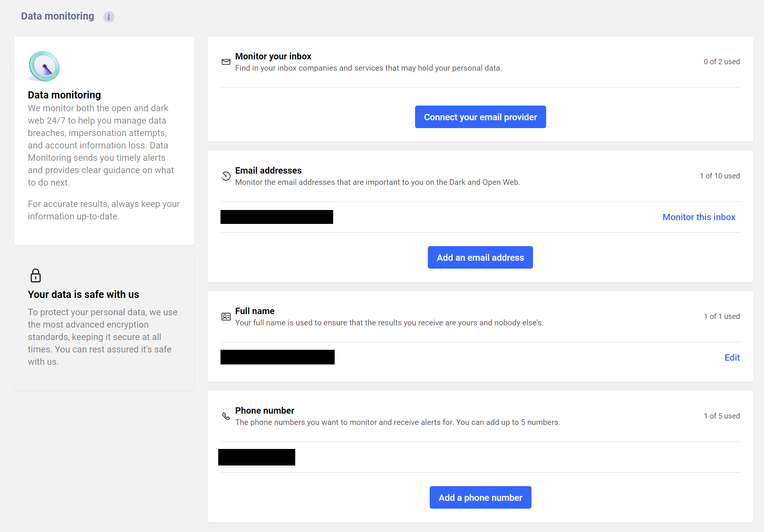The width and height of the screenshot is (764, 532).
Task: Add a phone number
Action: [x=480, y=497]
